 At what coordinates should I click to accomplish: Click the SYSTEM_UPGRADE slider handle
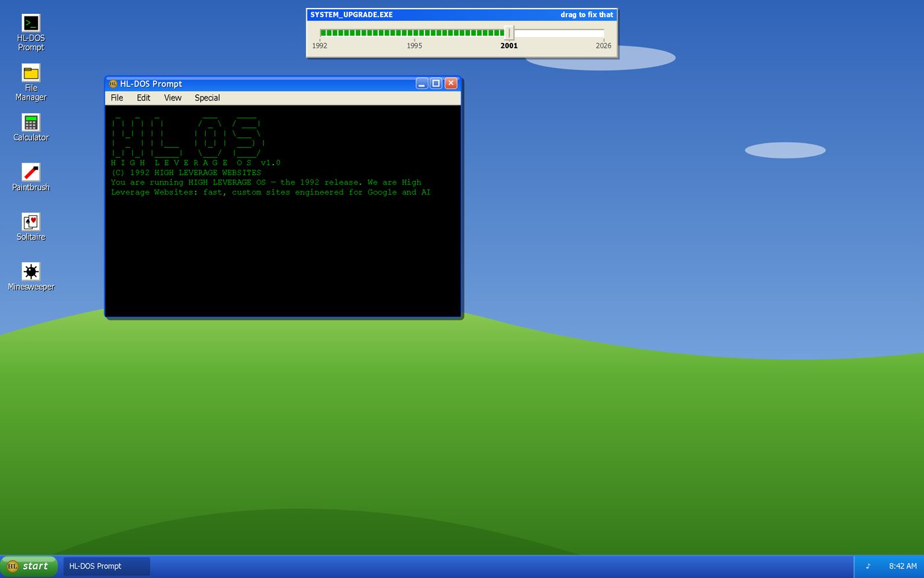[x=509, y=32]
